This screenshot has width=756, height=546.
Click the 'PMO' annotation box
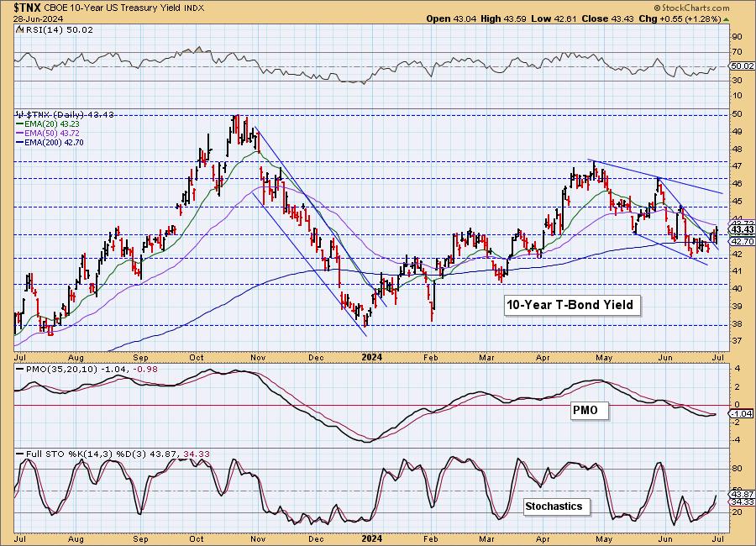(590, 410)
